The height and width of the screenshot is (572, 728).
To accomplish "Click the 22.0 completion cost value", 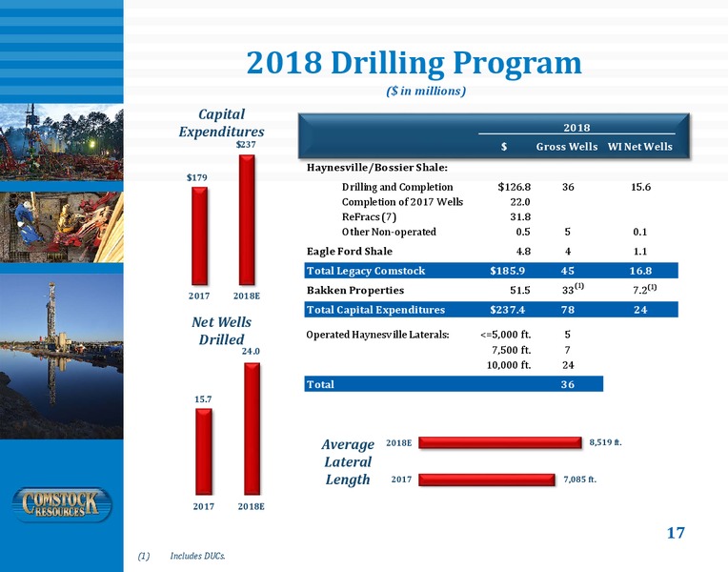I will [520, 202].
